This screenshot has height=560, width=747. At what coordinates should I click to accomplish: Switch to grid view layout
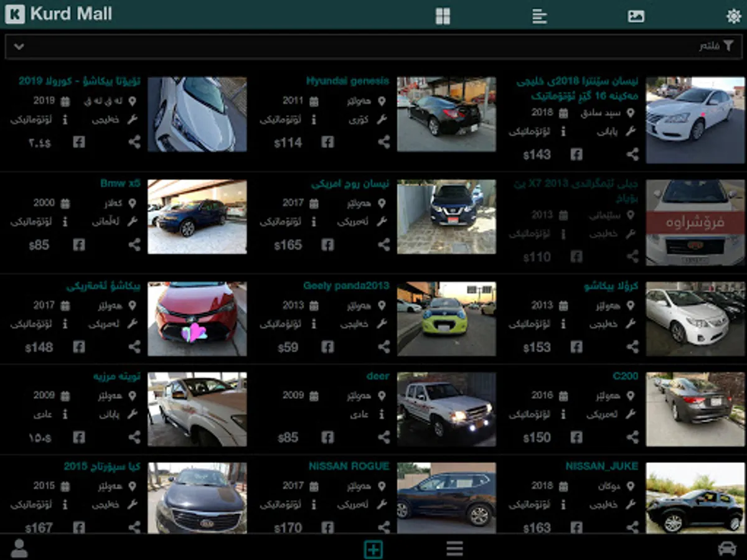click(x=442, y=15)
